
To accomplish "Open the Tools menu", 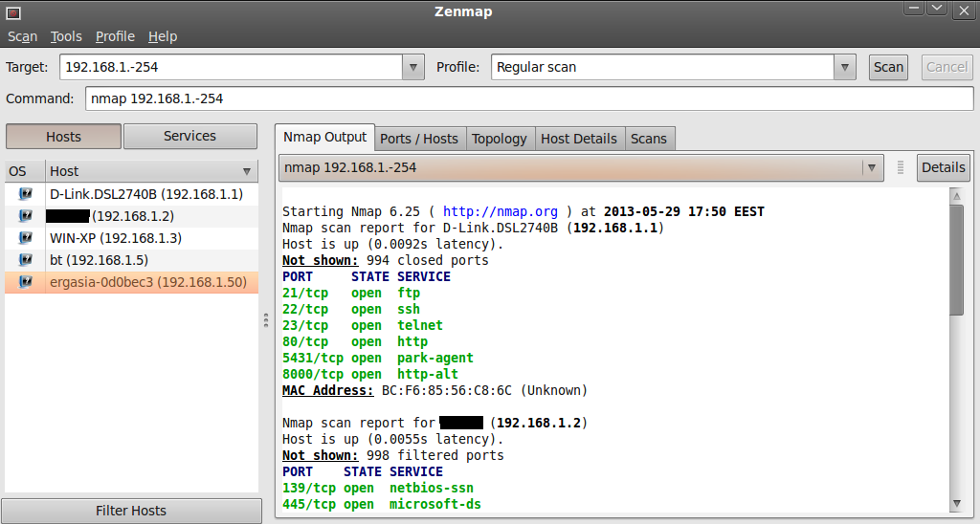I will point(66,37).
